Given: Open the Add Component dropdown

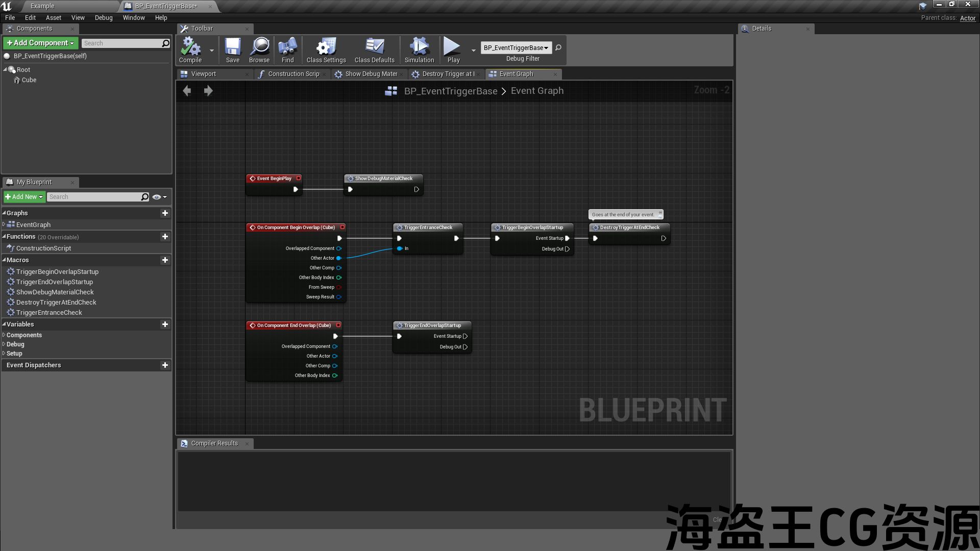Looking at the screenshot, I should pos(40,43).
